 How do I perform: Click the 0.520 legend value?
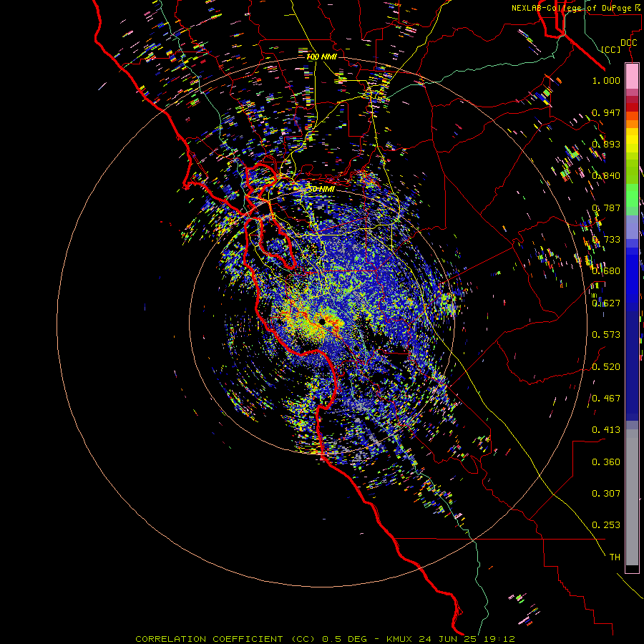[x=606, y=366]
